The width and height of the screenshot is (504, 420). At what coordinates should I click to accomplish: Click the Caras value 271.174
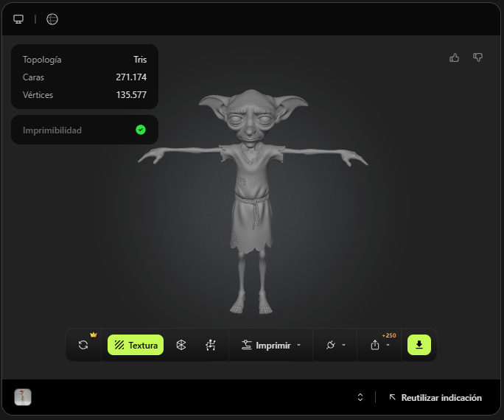pos(131,77)
